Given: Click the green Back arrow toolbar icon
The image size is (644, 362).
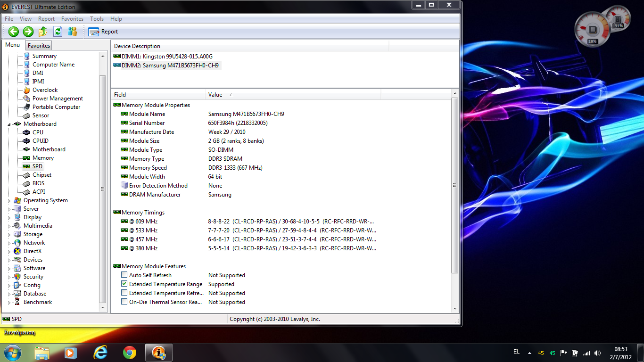Looking at the screenshot, I should click(x=14, y=32).
